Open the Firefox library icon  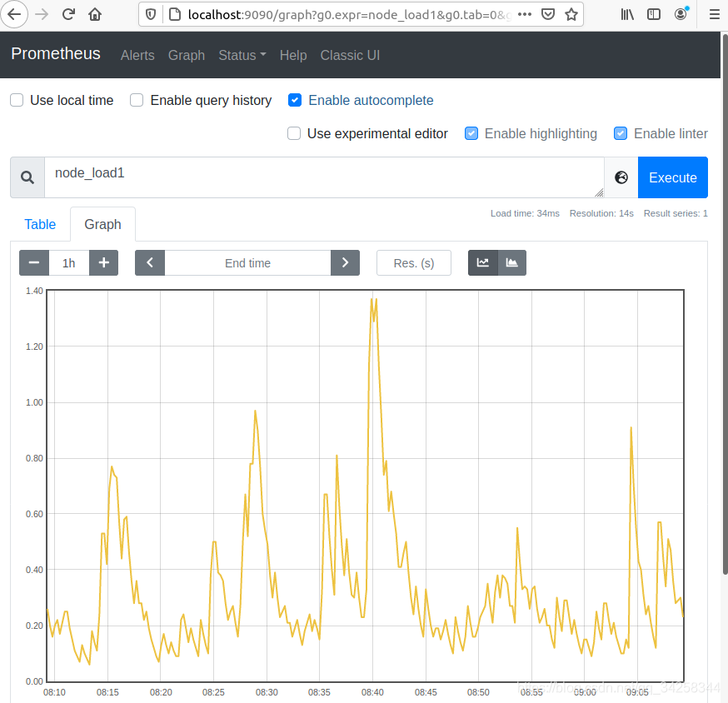[x=627, y=14]
